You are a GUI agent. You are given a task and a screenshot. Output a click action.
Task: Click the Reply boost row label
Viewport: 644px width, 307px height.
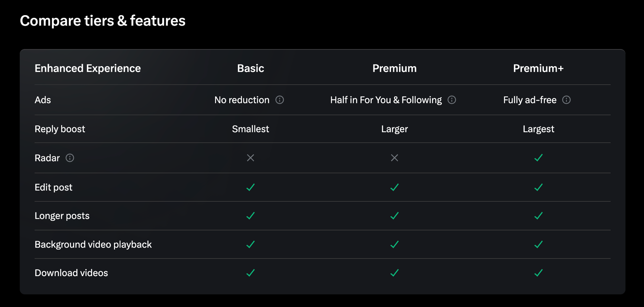(60, 129)
